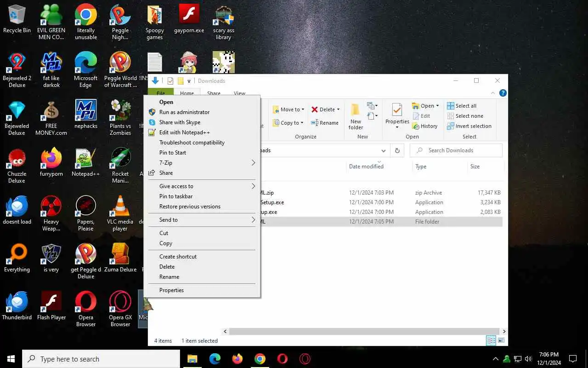Select the VLC media player shortcut
This screenshot has width=588, height=368.
point(120,214)
